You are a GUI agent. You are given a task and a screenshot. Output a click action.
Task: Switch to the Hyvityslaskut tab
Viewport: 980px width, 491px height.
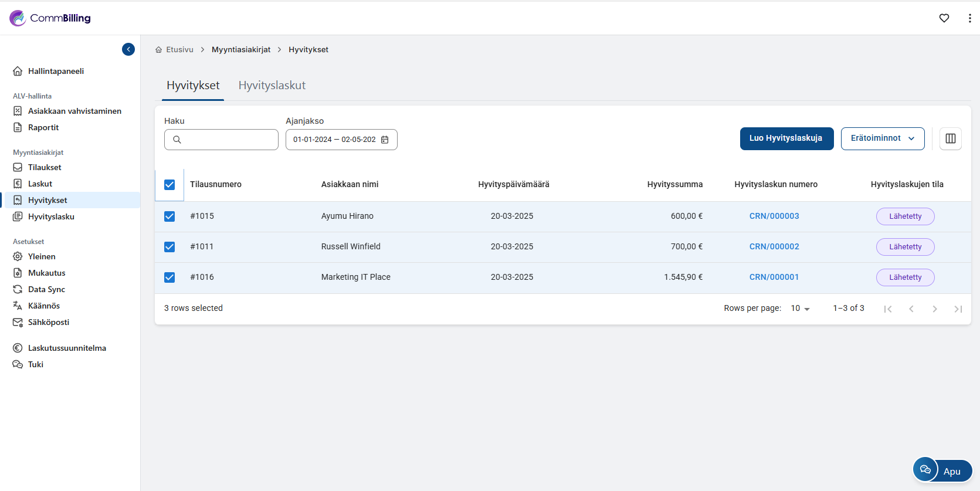[272, 86]
